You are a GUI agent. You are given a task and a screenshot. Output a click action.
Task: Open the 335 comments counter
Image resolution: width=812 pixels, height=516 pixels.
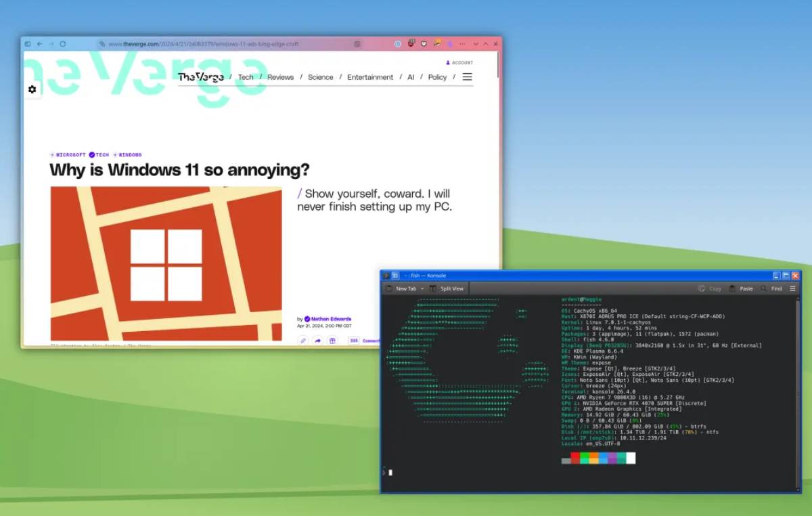(x=354, y=341)
